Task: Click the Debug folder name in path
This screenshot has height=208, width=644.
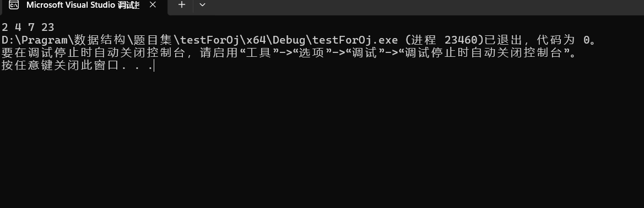Action: point(289,40)
